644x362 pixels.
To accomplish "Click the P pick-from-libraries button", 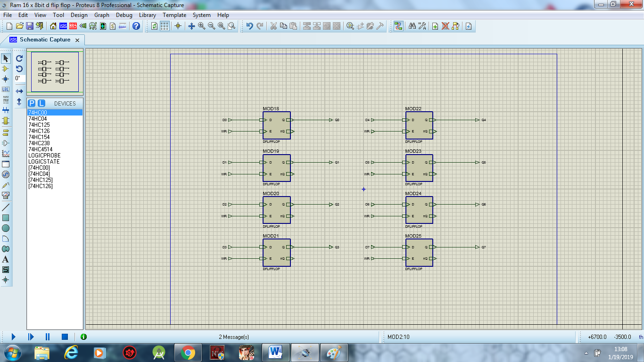I will tap(32, 103).
